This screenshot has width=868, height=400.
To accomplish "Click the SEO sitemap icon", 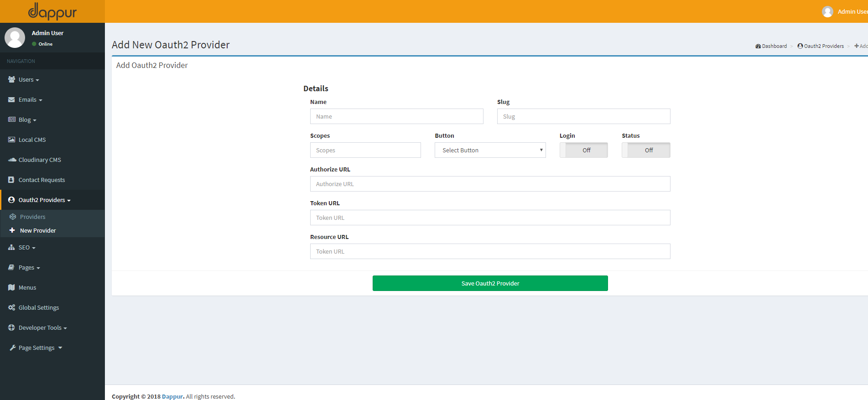I will point(12,247).
